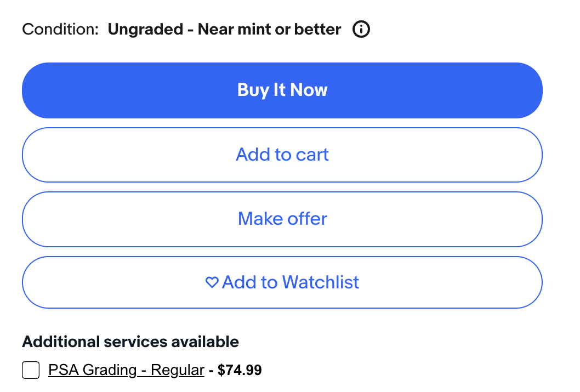Click Add to Watchlist

click(x=282, y=283)
